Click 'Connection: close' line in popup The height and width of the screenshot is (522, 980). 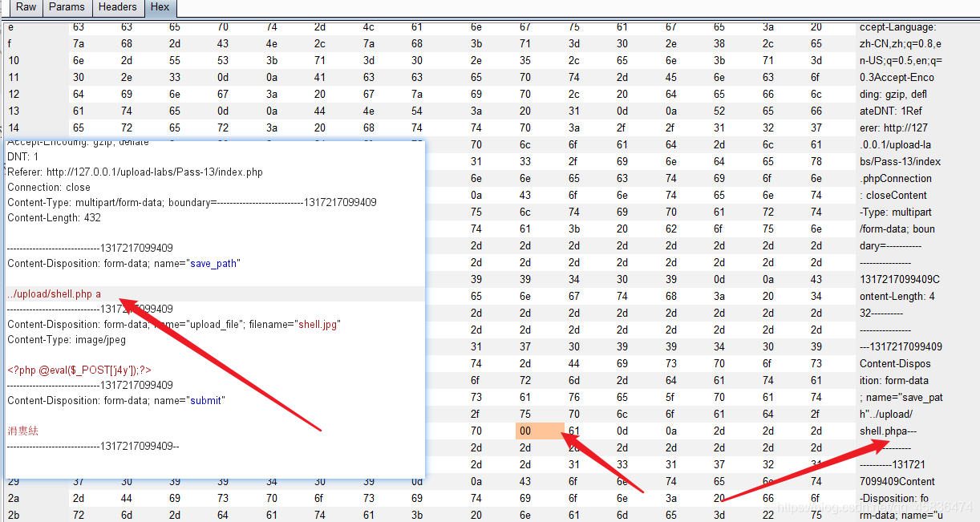(x=49, y=188)
